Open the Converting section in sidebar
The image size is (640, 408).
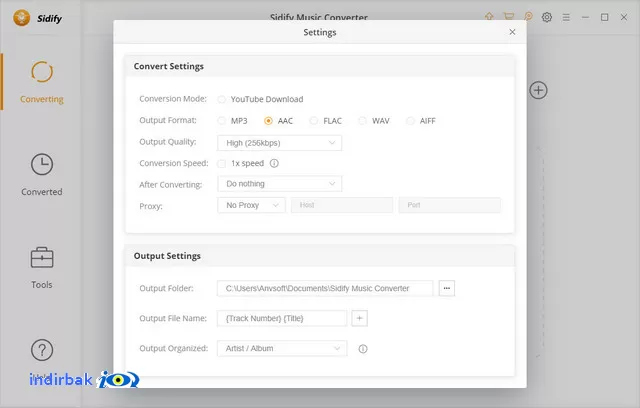pos(42,82)
